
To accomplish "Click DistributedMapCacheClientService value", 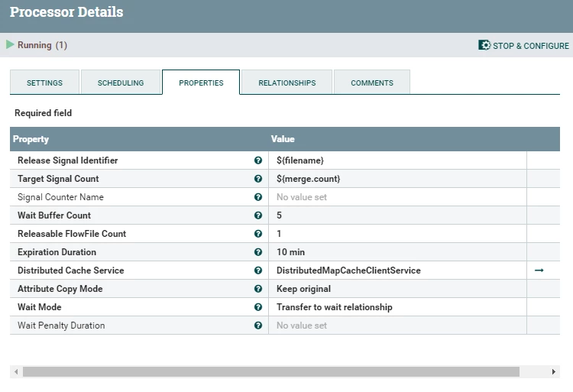I will pyautogui.click(x=397, y=271).
